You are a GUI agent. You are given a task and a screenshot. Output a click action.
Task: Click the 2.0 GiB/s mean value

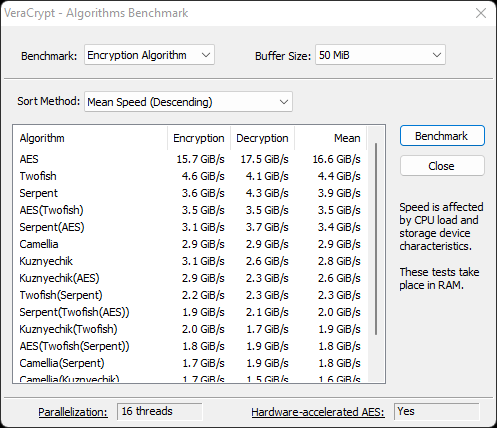(x=339, y=312)
